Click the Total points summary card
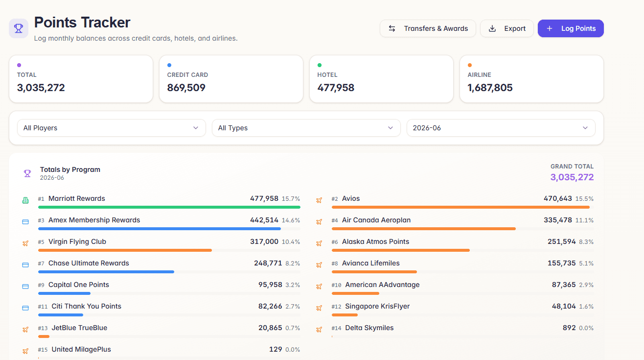The width and height of the screenshot is (644, 360). pos(81,79)
